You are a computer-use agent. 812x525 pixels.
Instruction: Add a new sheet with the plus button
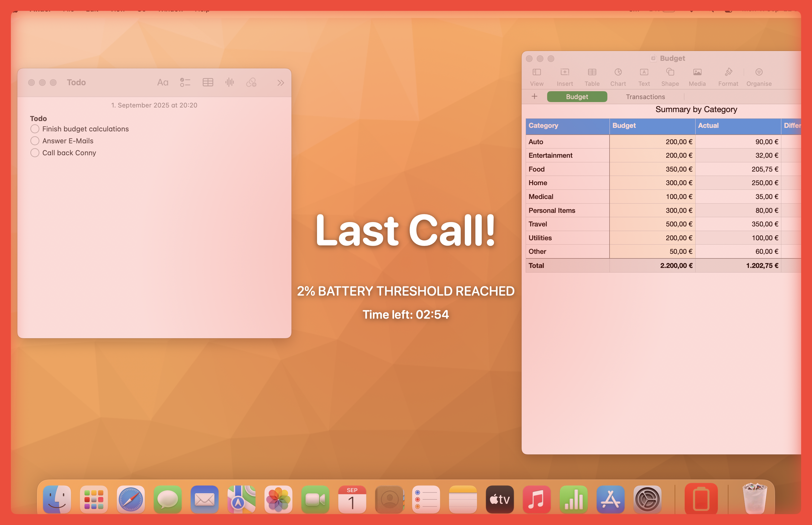point(534,96)
